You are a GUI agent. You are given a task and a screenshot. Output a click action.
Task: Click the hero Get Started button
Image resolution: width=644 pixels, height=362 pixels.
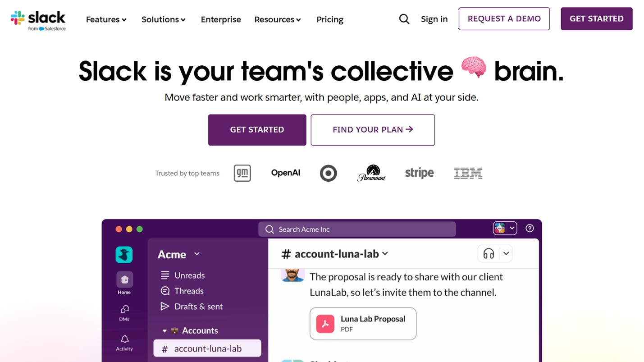click(x=257, y=130)
